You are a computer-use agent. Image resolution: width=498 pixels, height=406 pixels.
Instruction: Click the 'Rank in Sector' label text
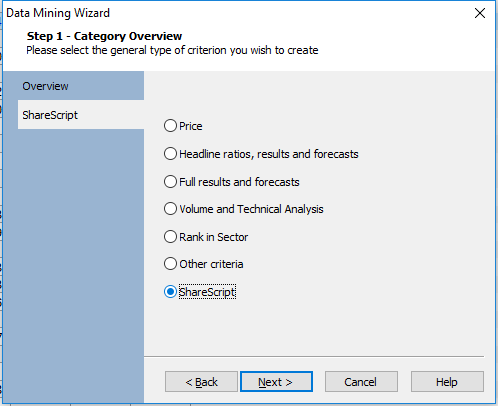(214, 237)
